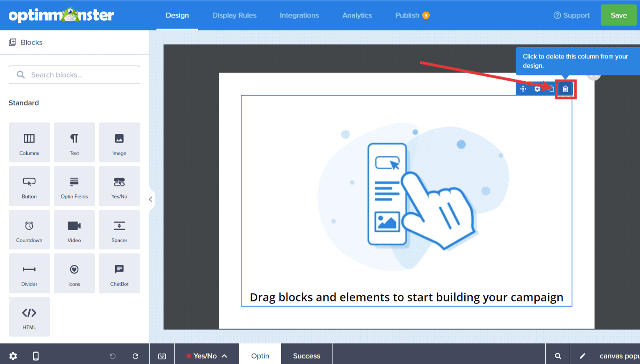Expand the inbox icon next to the views
This screenshot has width=640, height=364.
[x=162, y=356]
